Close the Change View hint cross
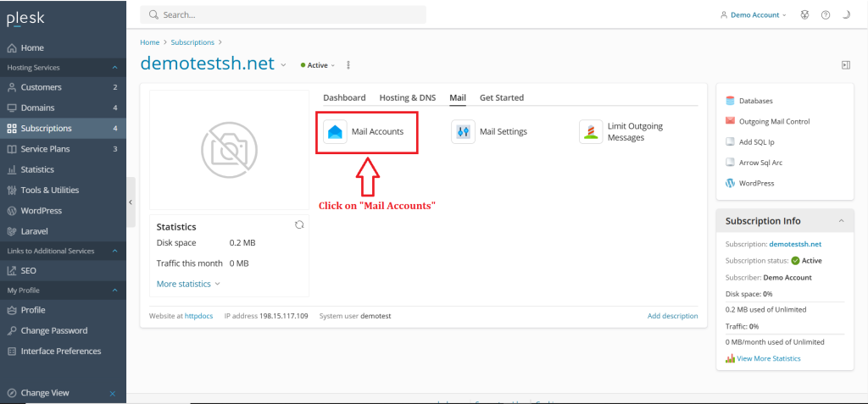The height and width of the screenshot is (404, 868). [113, 394]
